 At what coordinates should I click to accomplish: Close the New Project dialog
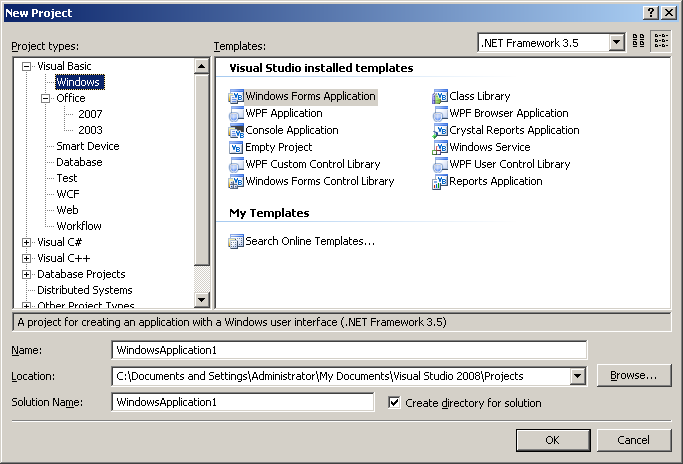pyautogui.click(x=669, y=13)
